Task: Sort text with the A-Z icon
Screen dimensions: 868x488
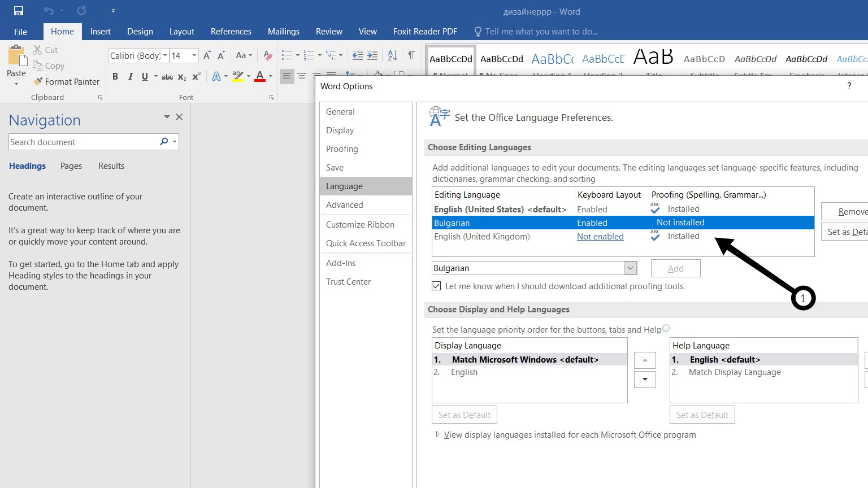Action: coord(393,55)
